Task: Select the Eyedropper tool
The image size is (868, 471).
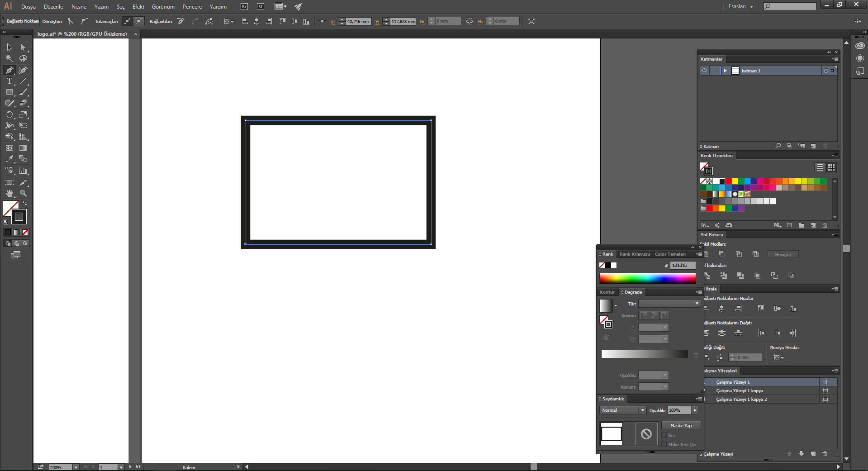Action: coord(9,159)
